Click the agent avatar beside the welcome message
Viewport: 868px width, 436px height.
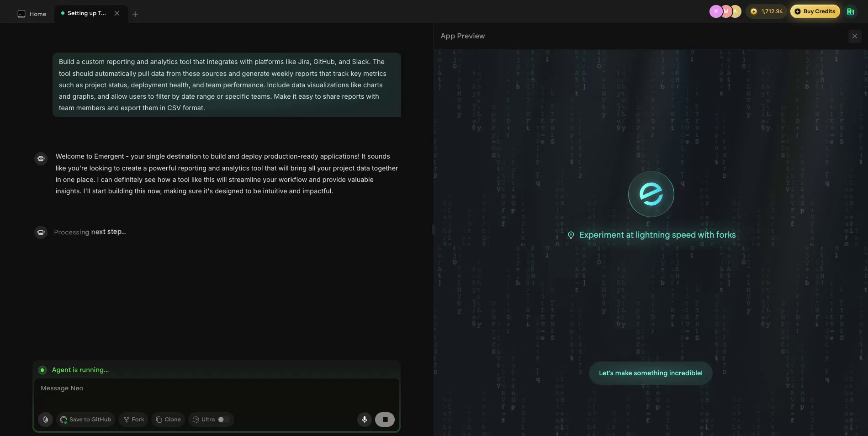click(x=41, y=159)
